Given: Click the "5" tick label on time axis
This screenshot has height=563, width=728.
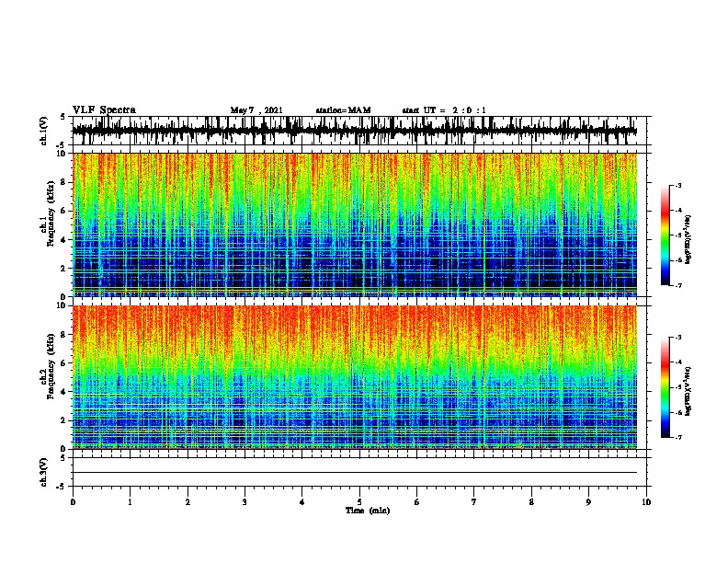Looking at the screenshot, I should click(x=359, y=502).
